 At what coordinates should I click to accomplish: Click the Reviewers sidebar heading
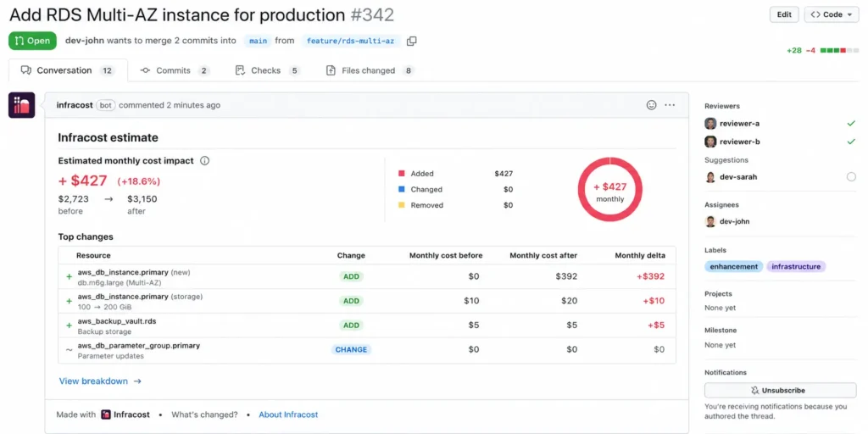[x=722, y=106]
